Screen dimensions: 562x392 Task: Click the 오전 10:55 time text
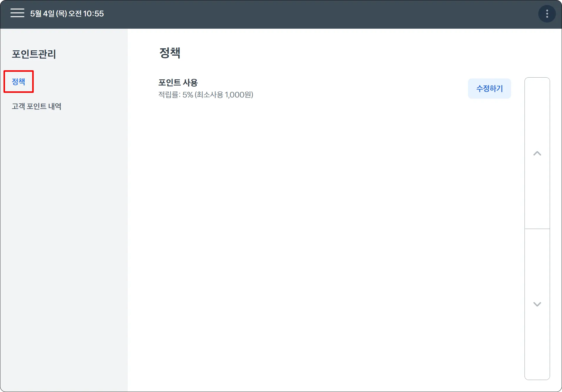point(86,14)
